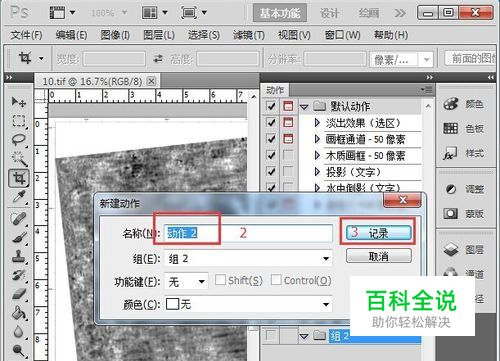Open the 功能键 function key dropdown
The height and width of the screenshot is (361, 500).
[x=186, y=281]
